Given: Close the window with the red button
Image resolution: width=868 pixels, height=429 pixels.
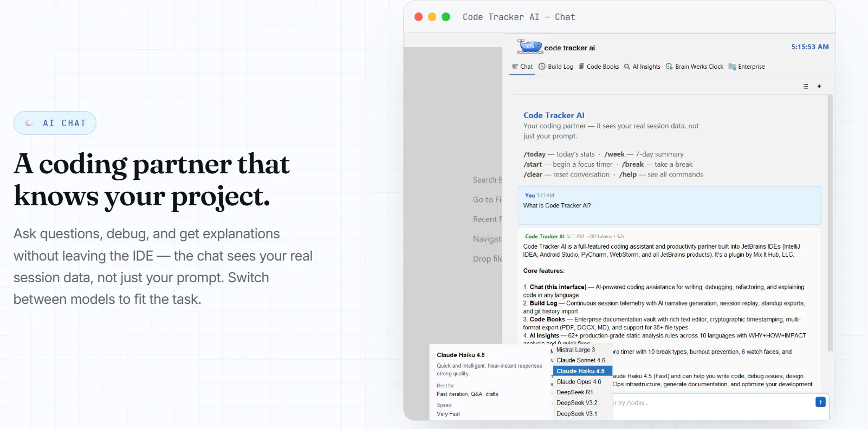Looking at the screenshot, I should 418,17.
